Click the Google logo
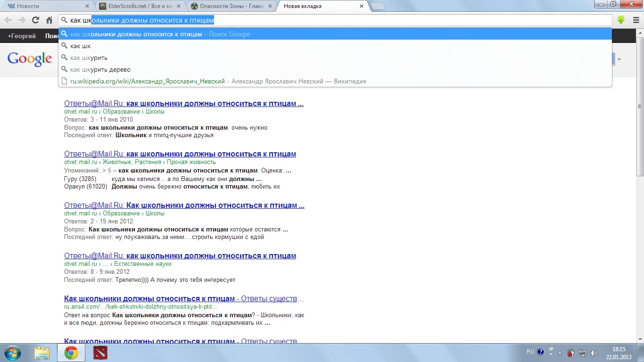644x362 pixels. (29, 59)
